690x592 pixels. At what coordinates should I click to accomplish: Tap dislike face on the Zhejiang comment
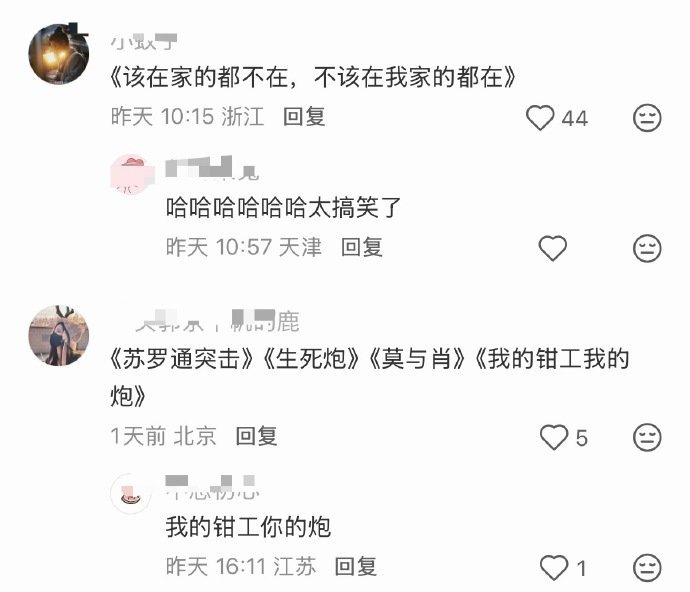pos(647,118)
